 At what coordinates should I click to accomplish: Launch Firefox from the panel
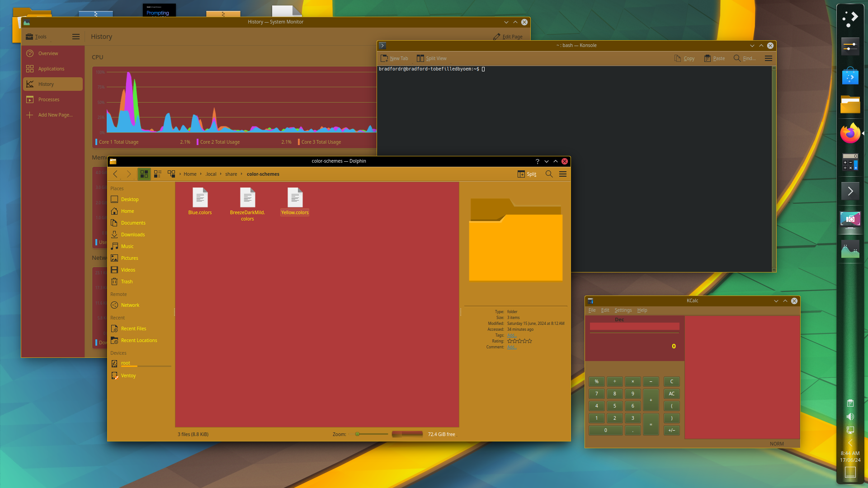click(x=850, y=133)
